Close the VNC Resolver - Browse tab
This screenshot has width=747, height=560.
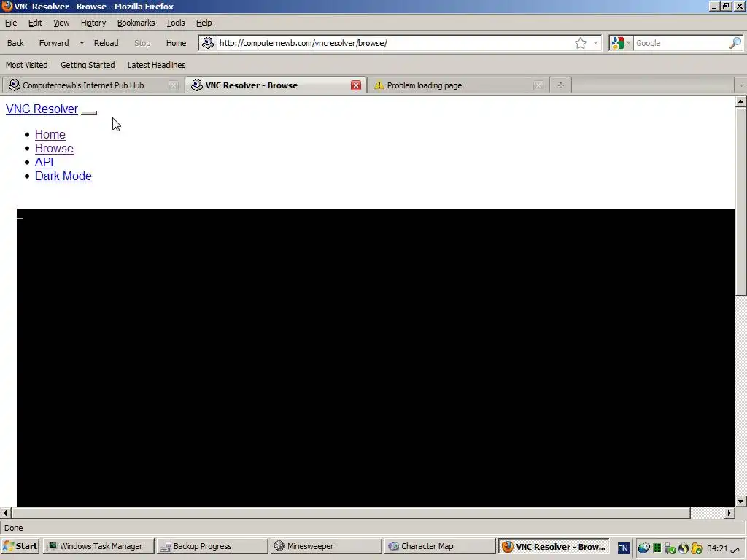click(x=356, y=85)
